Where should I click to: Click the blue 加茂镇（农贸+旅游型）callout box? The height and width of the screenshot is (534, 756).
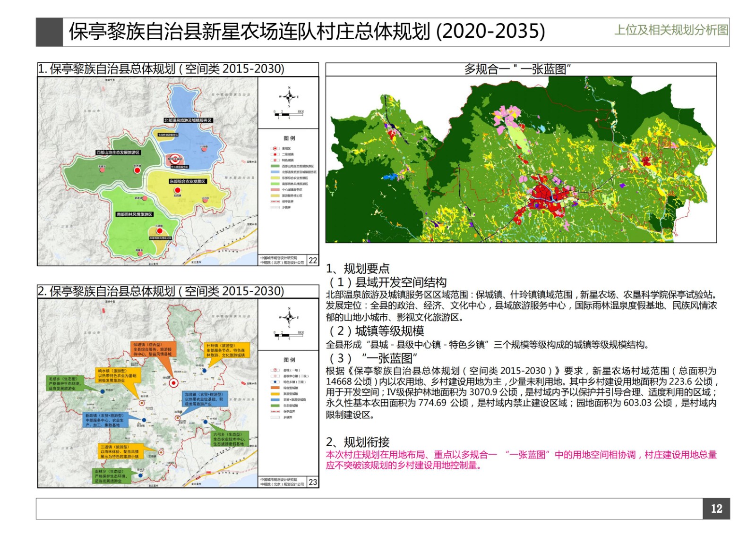click(x=206, y=399)
